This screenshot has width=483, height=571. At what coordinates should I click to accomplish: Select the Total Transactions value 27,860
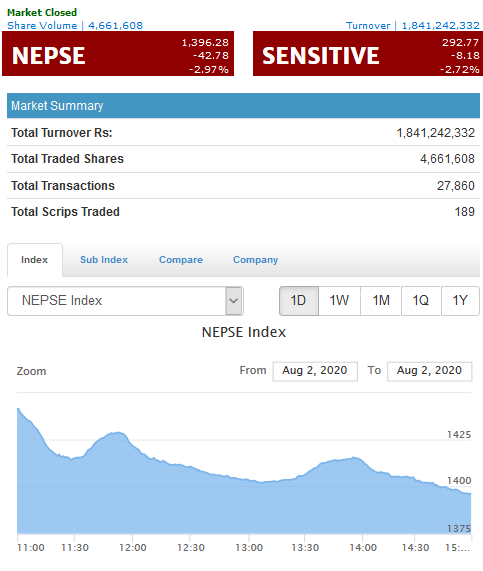point(456,186)
